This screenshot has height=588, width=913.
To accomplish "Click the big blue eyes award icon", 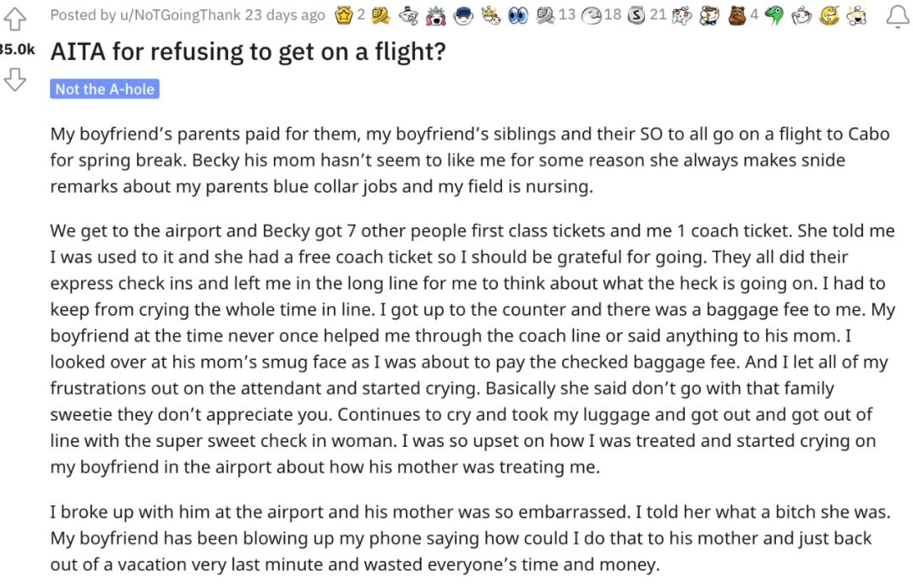I will coord(517,16).
